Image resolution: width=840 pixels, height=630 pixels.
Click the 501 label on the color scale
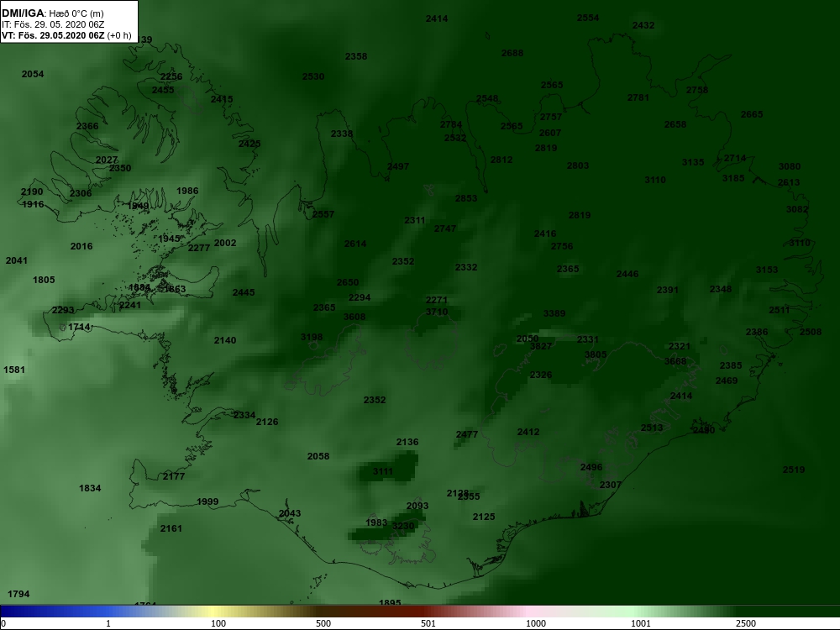pos(428,623)
